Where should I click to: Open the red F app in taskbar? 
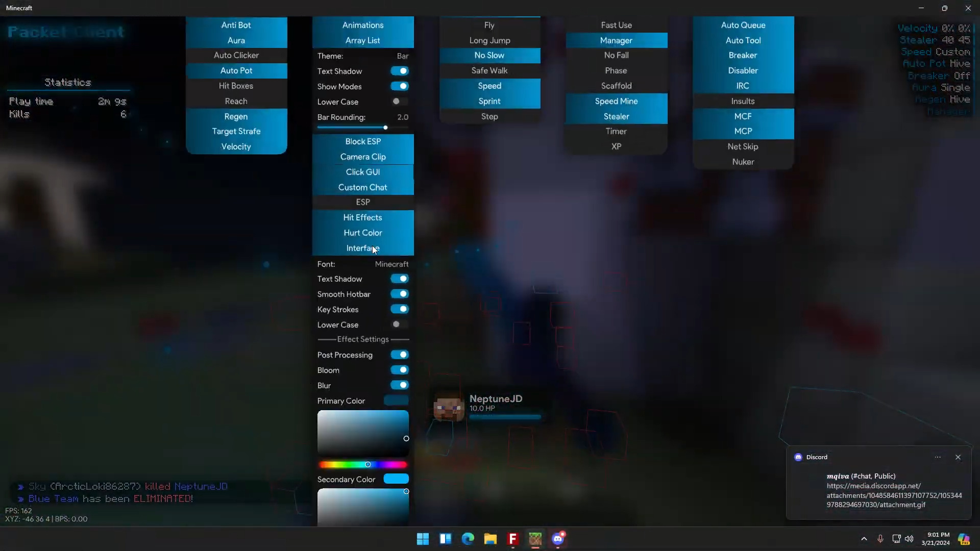tap(512, 539)
